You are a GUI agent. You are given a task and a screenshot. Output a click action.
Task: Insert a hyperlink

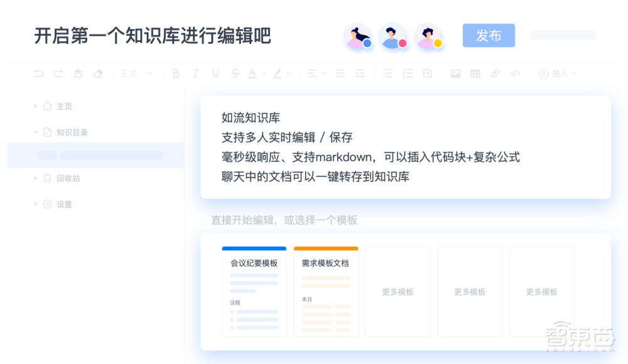(495, 73)
